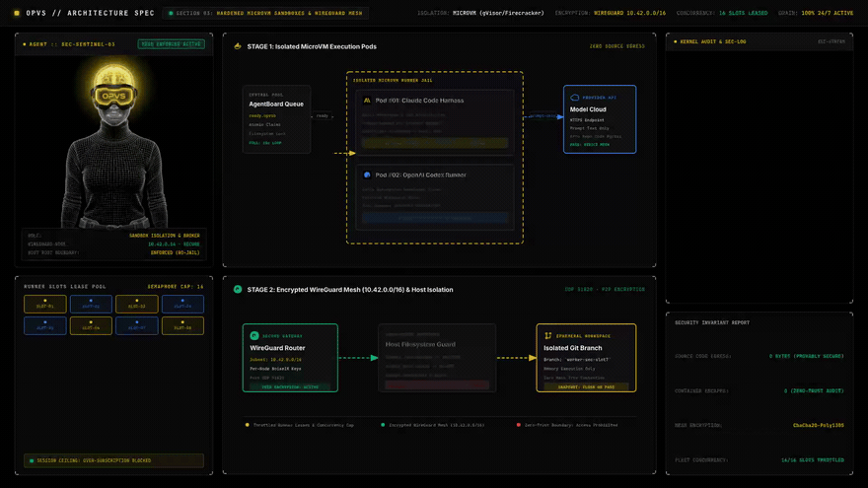The image size is (868, 488).
Task: Click the yellow dot beside Kernel Audit header
Action: pos(676,41)
